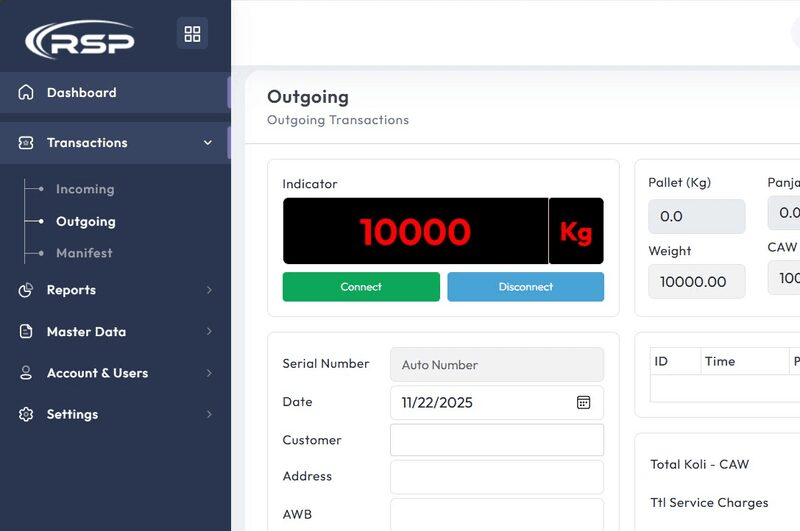Expand the Reports submenu arrow
This screenshot has width=800, height=531.
point(209,290)
